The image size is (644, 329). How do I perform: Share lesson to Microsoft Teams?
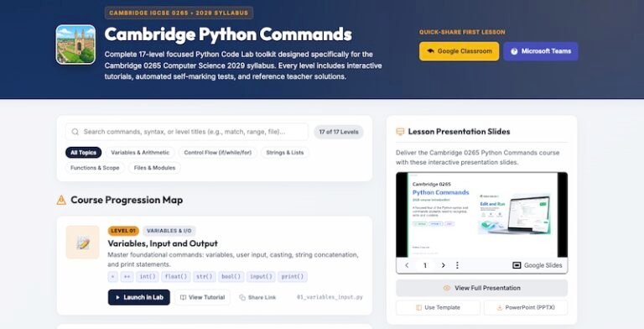(541, 51)
